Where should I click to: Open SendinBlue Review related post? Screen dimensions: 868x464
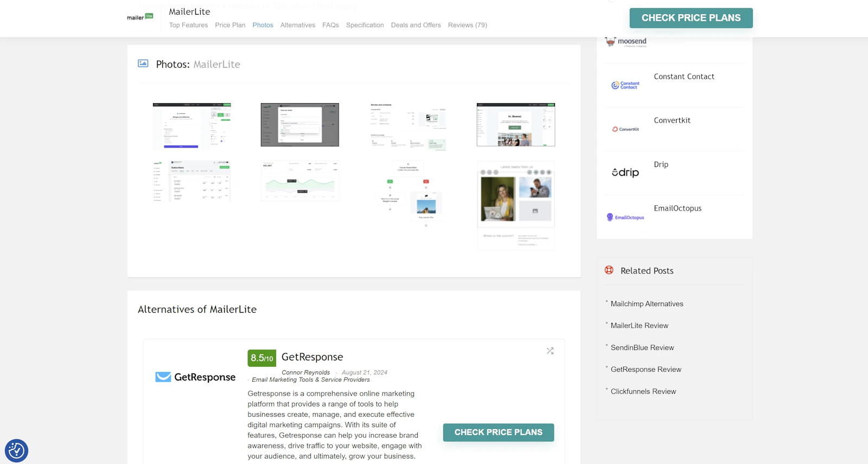point(642,348)
